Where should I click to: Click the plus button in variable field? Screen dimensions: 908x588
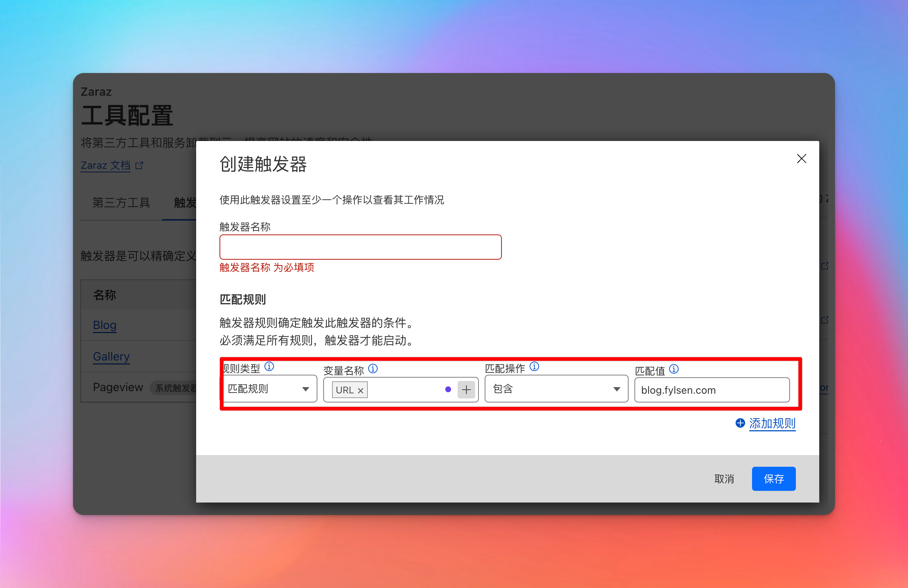tap(466, 390)
